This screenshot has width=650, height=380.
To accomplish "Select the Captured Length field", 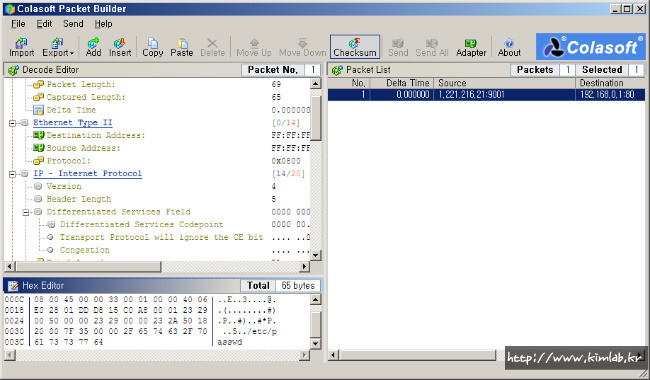I will (x=85, y=97).
